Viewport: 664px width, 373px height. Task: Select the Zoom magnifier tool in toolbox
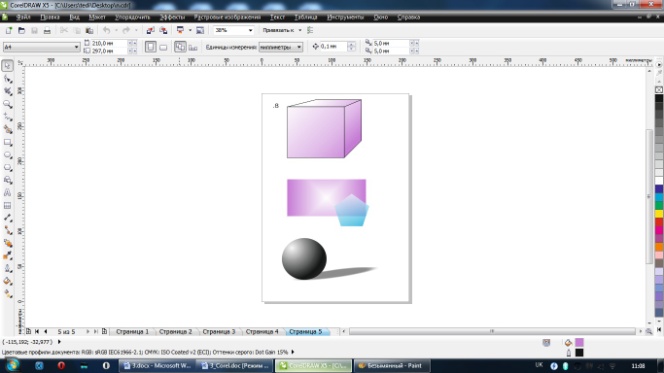tap(8, 104)
